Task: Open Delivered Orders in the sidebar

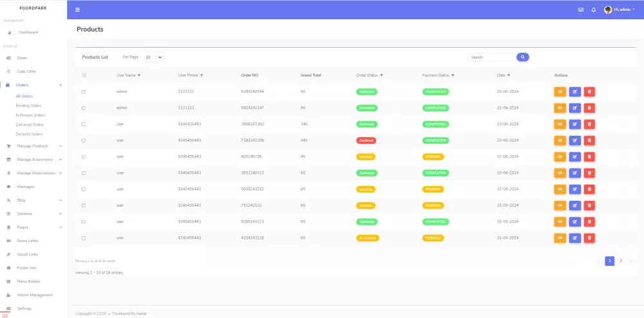Action: click(30, 125)
